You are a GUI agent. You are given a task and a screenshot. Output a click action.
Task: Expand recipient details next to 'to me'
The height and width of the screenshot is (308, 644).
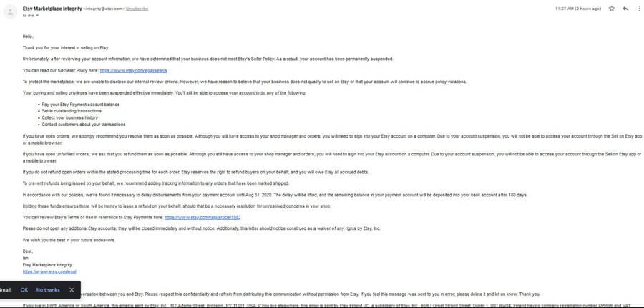pyautogui.click(x=37, y=16)
